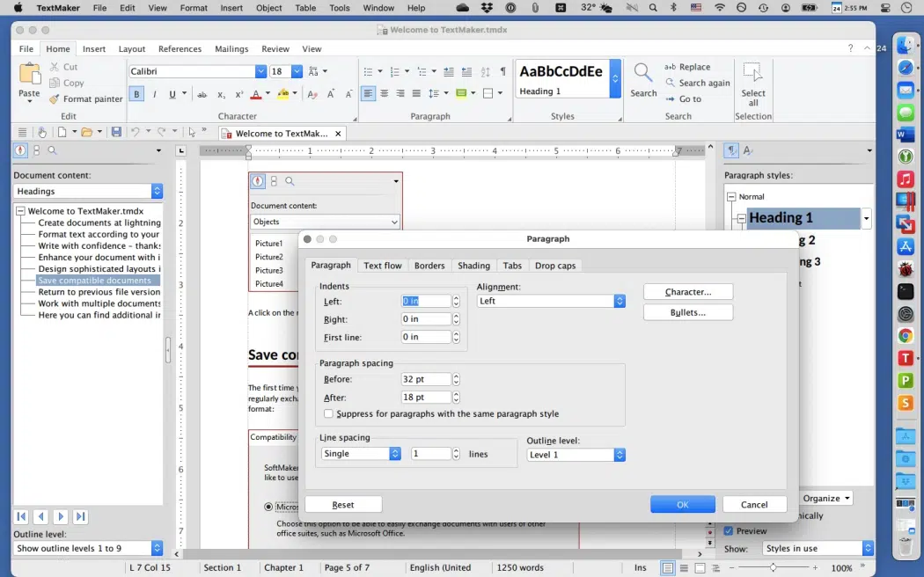
Task: Click the undo arrow icon
Action: 135,132
